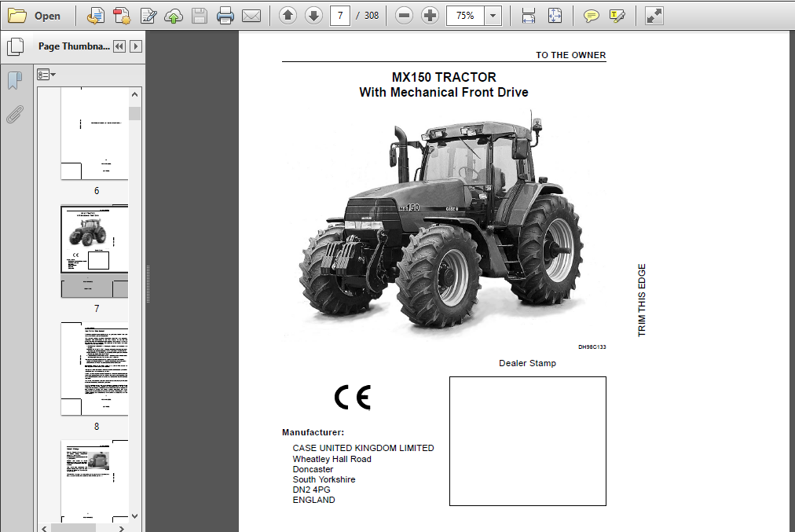
Task: Zoom out with the minus button
Action: [x=404, y=16]
